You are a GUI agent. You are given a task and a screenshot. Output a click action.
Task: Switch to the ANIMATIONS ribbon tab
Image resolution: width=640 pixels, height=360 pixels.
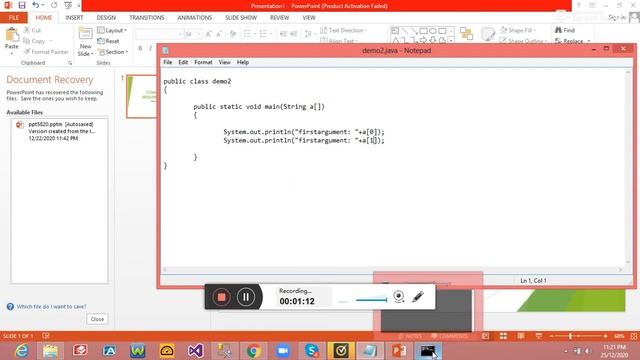click(x=194, y=18)
